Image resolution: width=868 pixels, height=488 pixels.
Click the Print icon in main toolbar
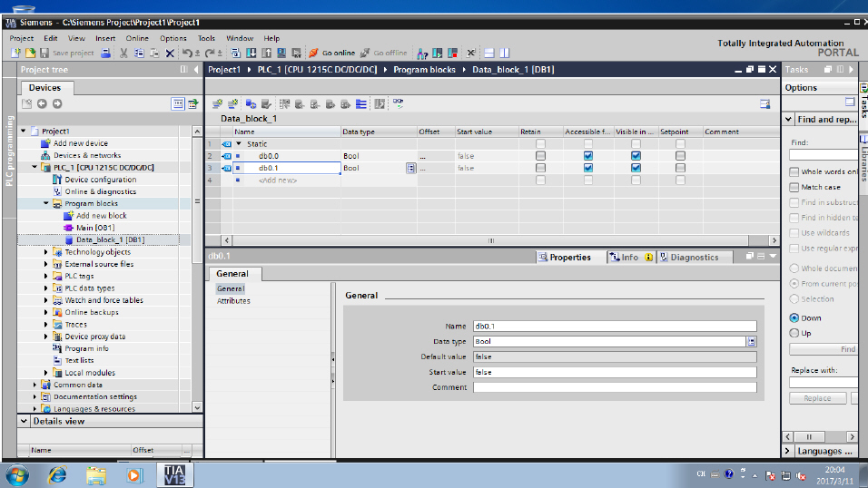105,54
